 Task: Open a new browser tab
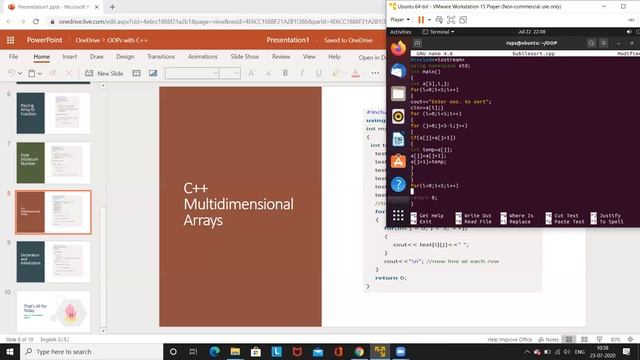tap(112, 7)
